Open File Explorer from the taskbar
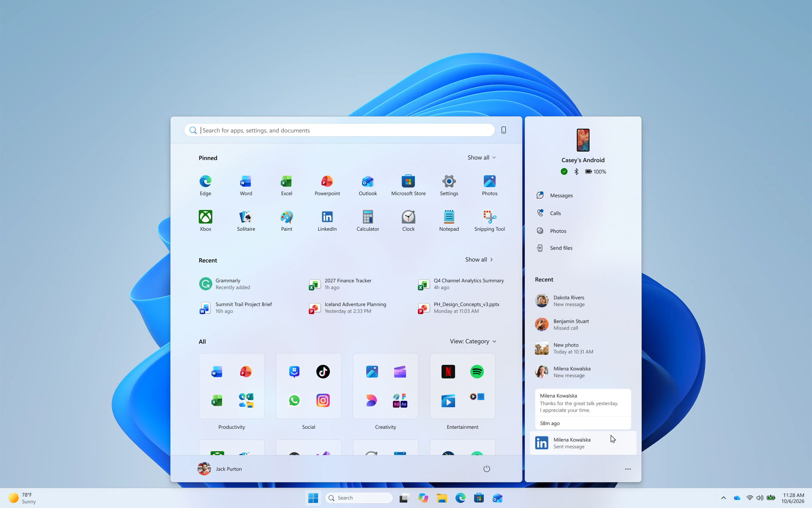The image size is (812, 508). click(442, 498)
